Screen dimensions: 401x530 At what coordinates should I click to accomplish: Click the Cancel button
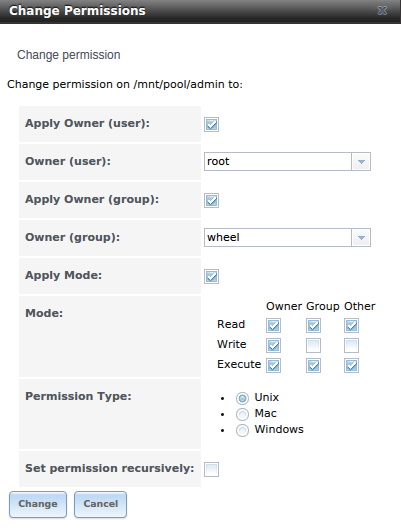pyautogui.click(x=100, y=504)
